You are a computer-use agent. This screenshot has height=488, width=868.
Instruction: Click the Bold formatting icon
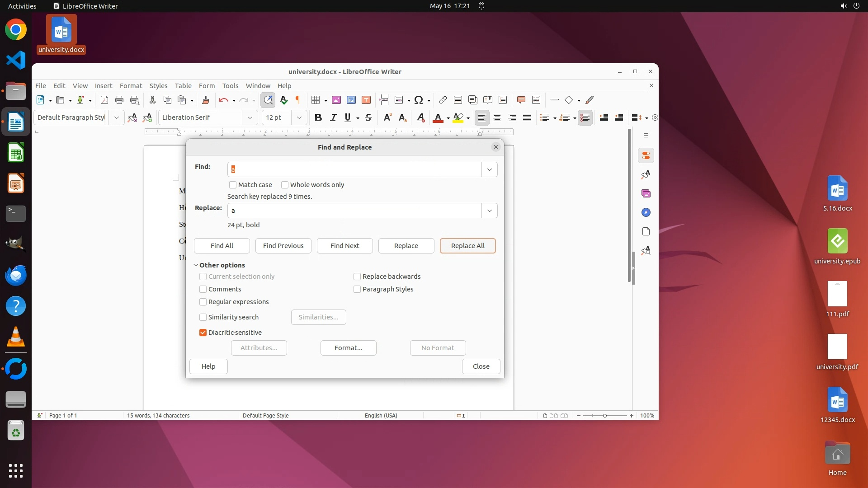click(318, 117)
